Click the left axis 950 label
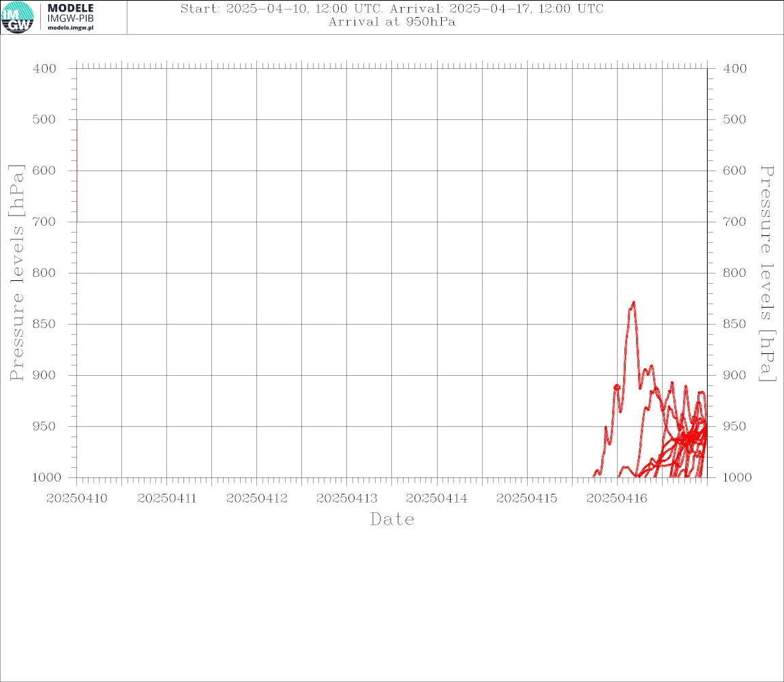 (44, 426)
